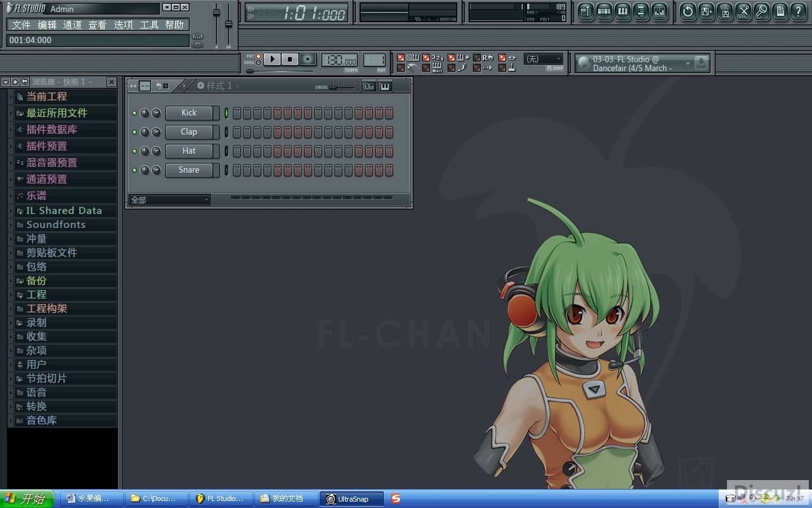
Task: Mute the Hat channel green LED
Action: [x=134, y=151]
